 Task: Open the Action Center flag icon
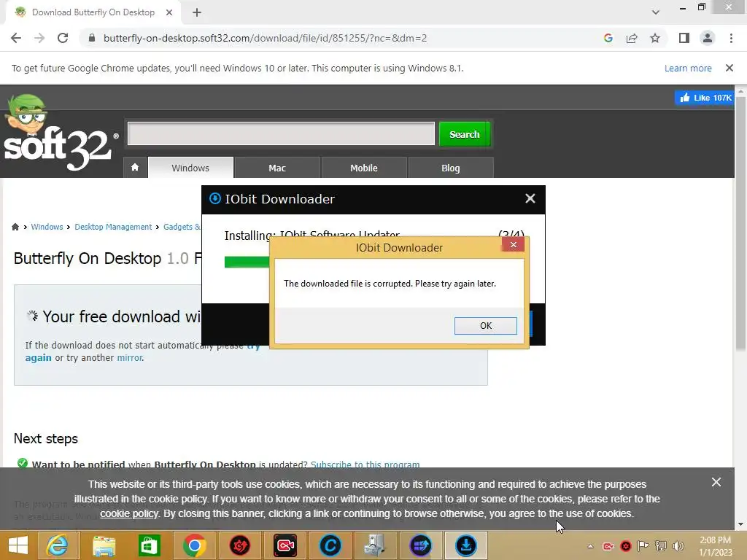[643, 546]
